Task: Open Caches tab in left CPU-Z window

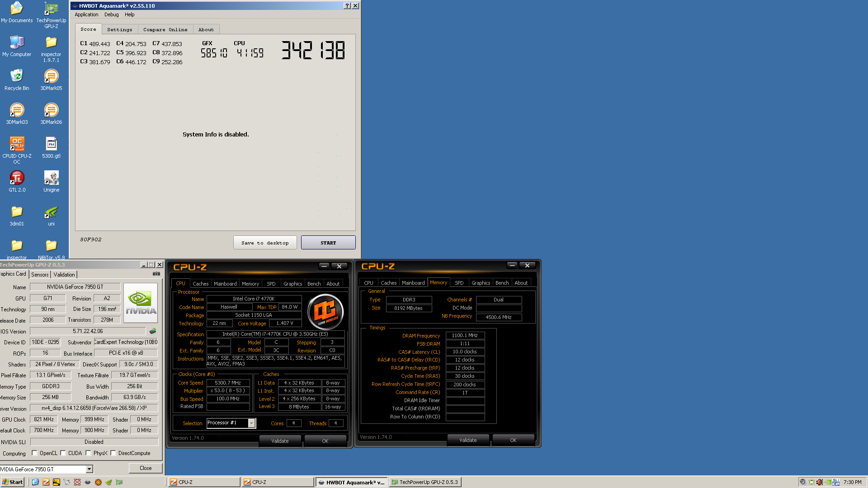Action: 200,284
